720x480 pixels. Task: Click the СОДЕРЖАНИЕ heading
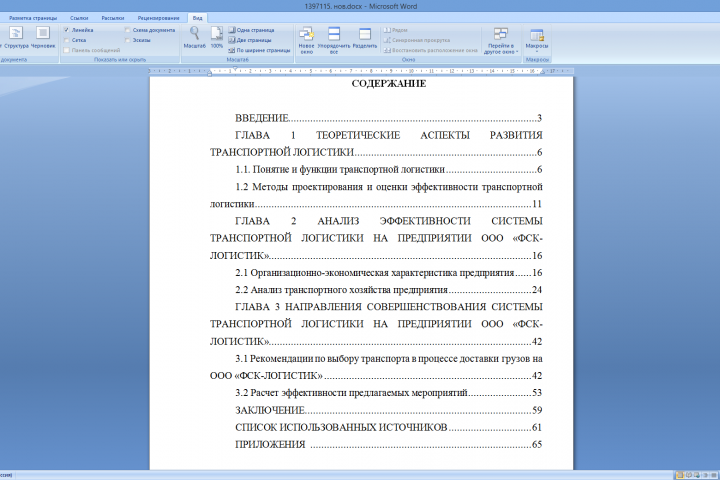tap(389, 84)
